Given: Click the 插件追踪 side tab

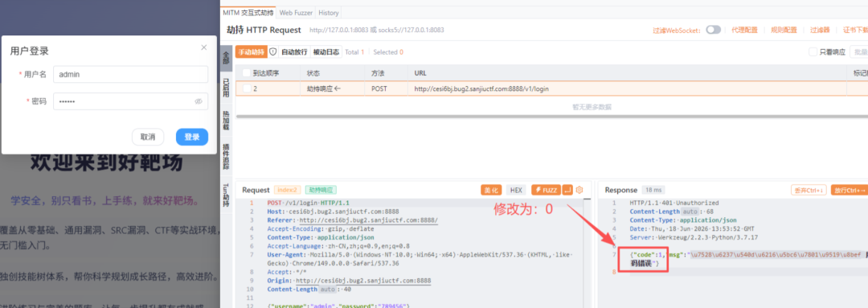Looking at the screenshot, I should point(227,157).
